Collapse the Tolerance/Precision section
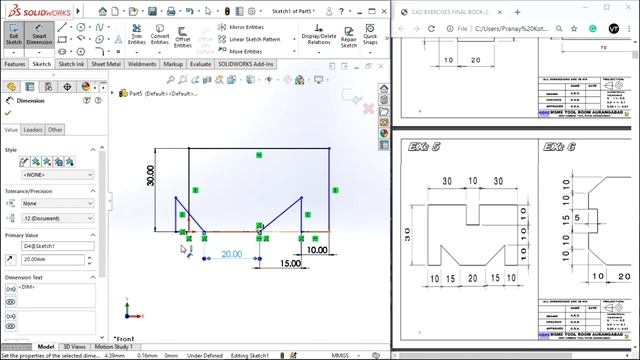This screenshot has height=360, width=640. click(93, 191)
